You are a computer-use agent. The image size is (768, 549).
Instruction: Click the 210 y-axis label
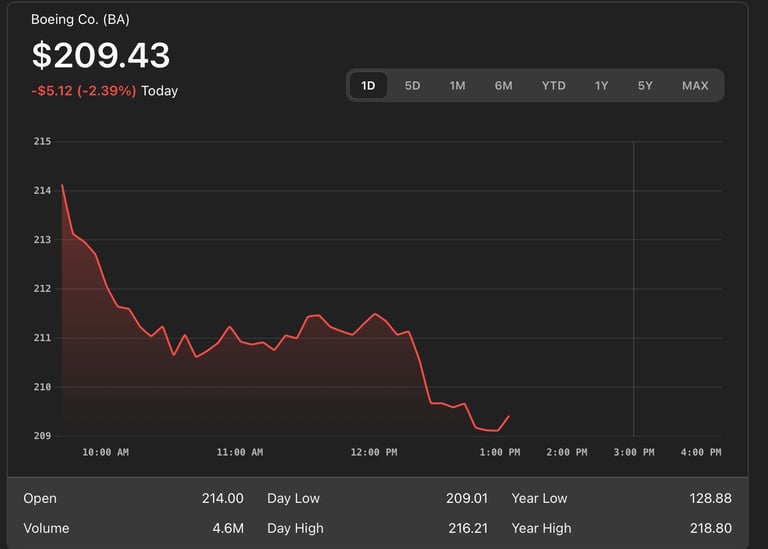coord(42,387)
